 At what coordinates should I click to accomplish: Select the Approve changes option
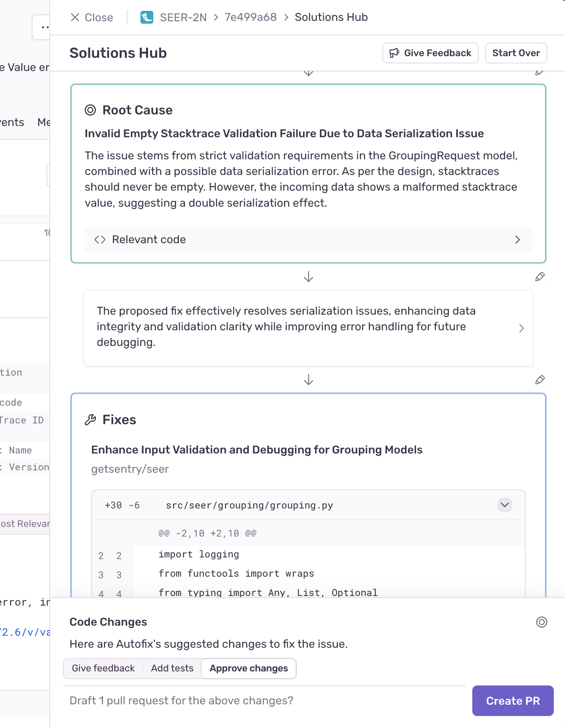point(248,668)
